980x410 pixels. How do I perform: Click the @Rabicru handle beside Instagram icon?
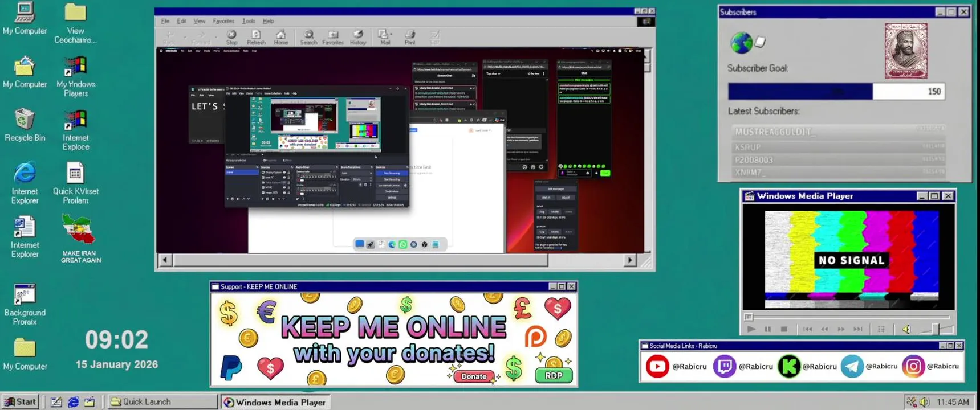[942, 366]
